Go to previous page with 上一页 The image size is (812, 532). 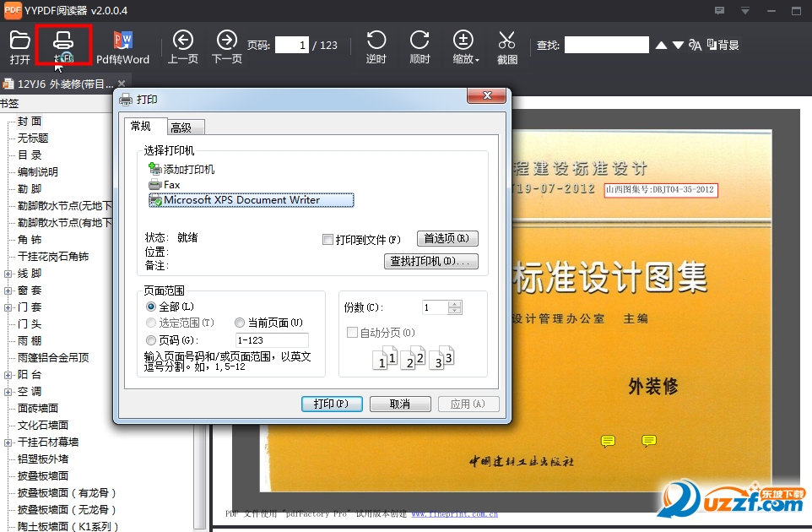[x=183, y=47]
